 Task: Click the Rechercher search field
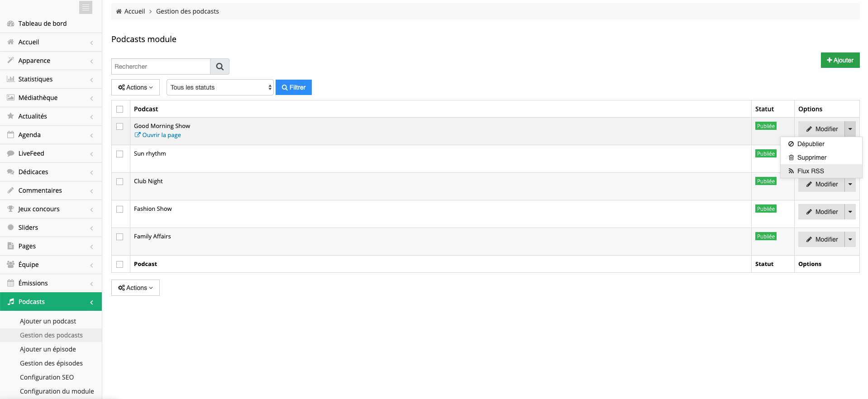point(161,66)
